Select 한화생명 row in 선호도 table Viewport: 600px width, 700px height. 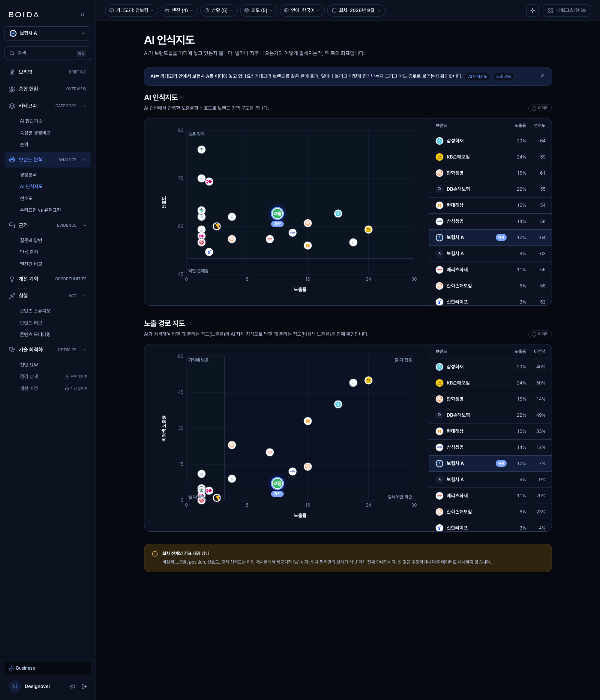[490, 173]
